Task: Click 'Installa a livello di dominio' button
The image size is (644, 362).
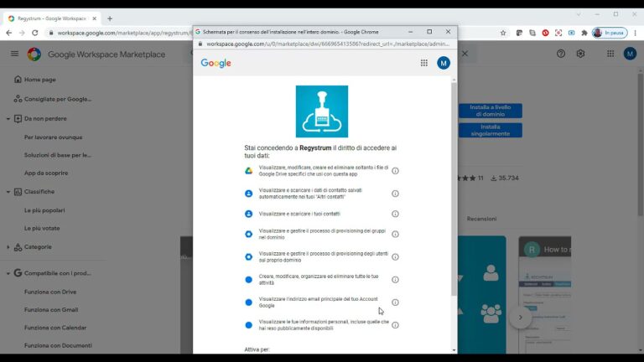Action: click(x=491, y=111)
